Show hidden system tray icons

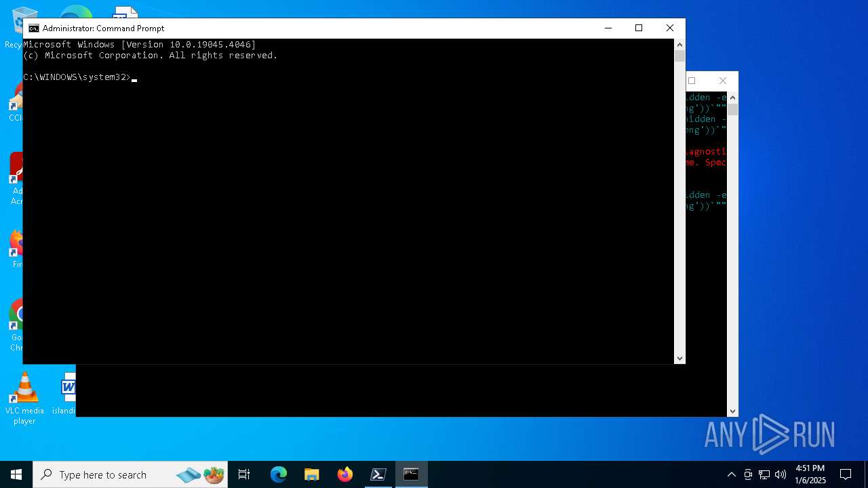pyautogui.click(x=731, y=474)
